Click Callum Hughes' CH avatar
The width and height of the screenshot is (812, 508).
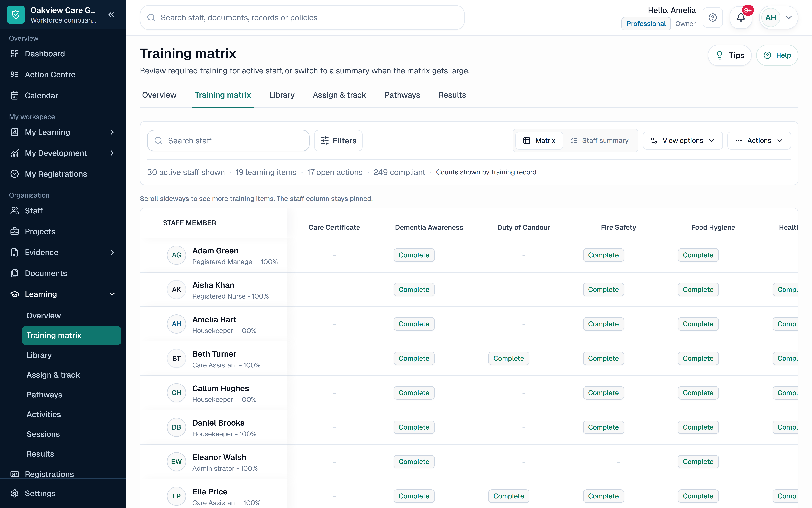click(x=176, y=393)
